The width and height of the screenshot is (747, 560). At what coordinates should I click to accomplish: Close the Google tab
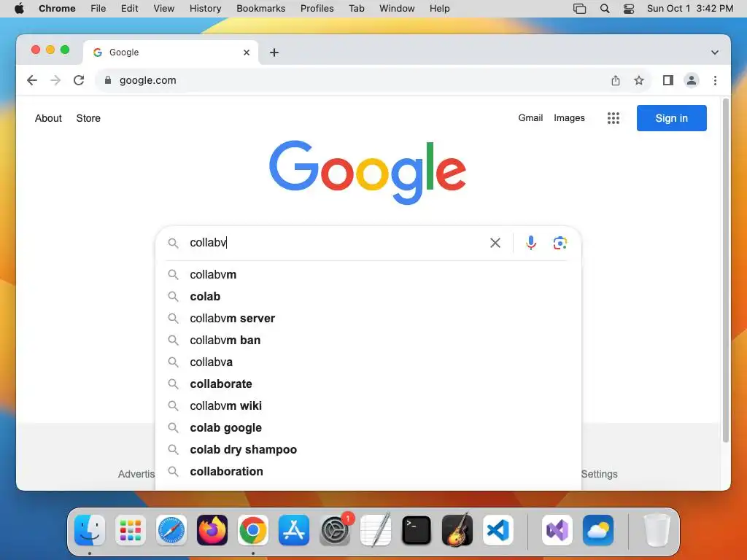[247, 52]
